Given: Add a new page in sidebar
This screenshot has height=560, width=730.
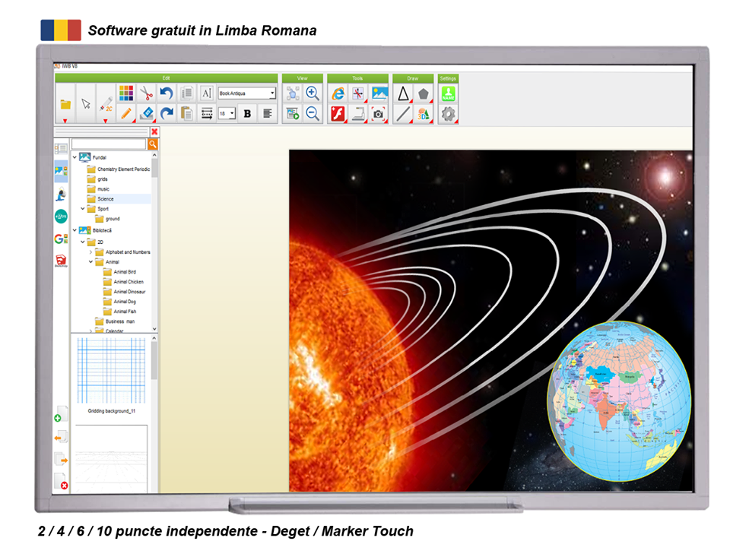Looking at the screenshot, I should point(61,414).
